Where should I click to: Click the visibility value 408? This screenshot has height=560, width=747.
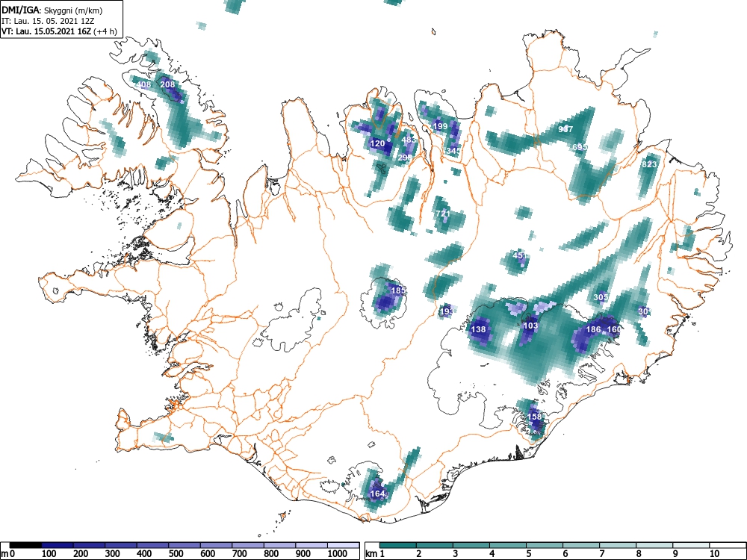pyautogui.click(x=144, y=84)
